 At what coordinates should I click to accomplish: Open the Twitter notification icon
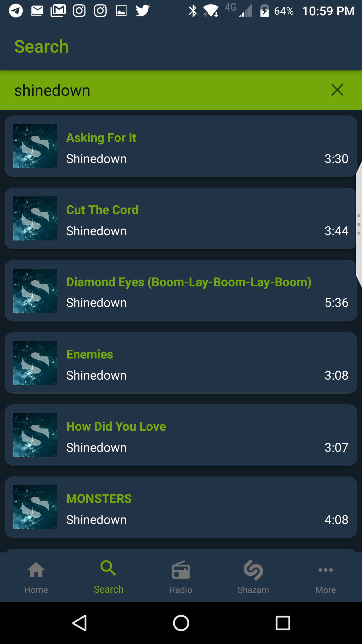click(143, 11)
